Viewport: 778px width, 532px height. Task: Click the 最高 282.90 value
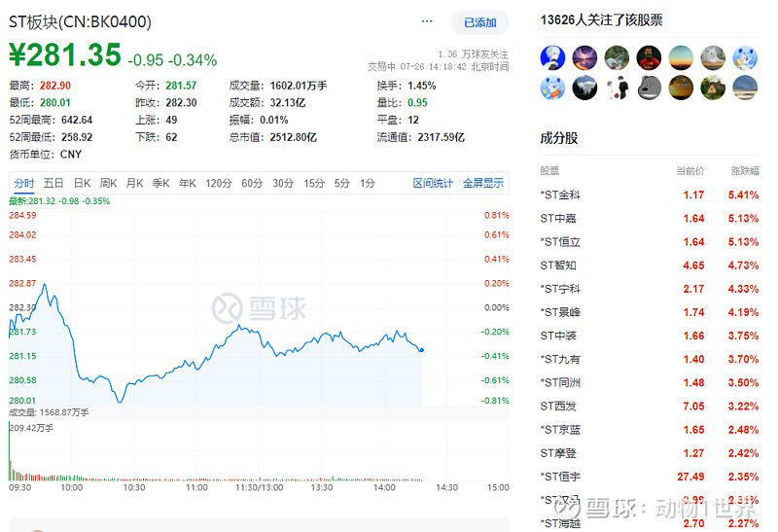[x=55, y=86]
